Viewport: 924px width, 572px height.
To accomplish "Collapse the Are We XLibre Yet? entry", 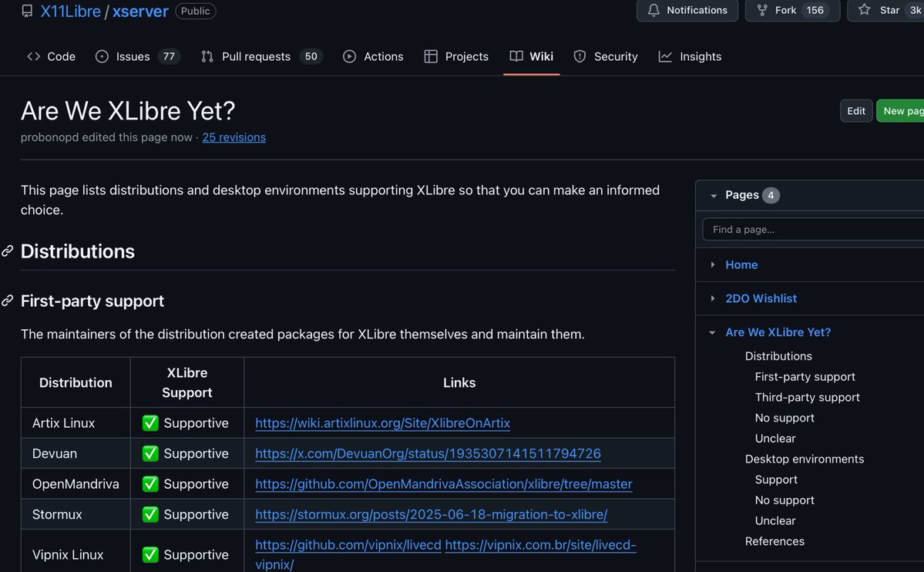I will pos(712,332).
